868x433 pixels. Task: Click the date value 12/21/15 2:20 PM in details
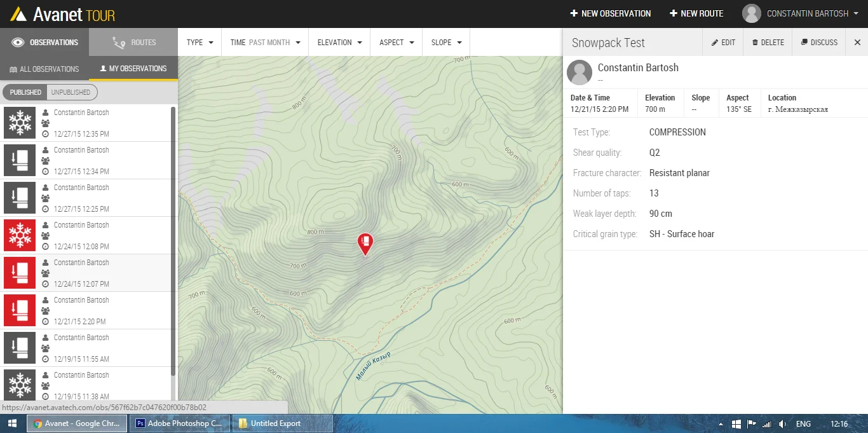599,109
